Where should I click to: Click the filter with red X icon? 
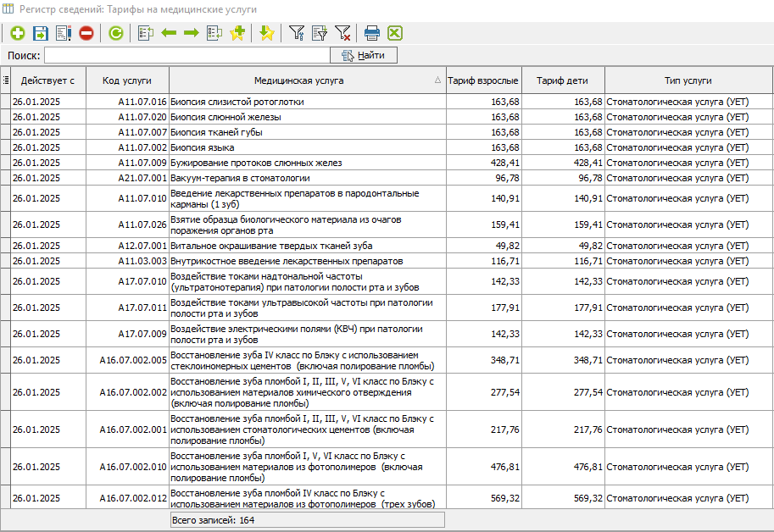342,33
